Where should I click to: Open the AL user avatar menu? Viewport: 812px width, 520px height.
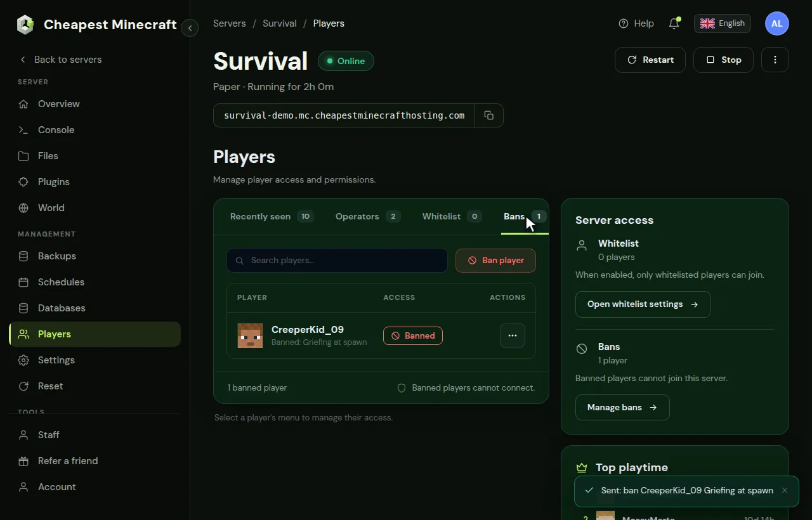tap(777, 23)
